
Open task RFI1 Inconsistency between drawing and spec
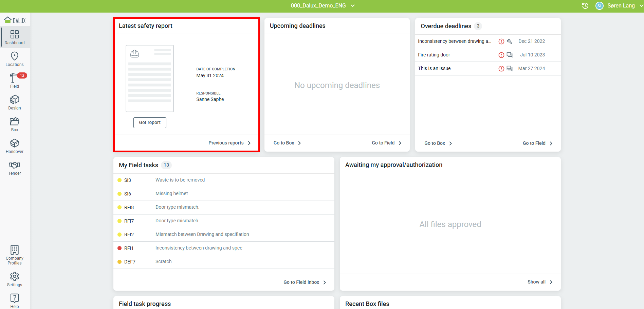[x=199, y=248]
